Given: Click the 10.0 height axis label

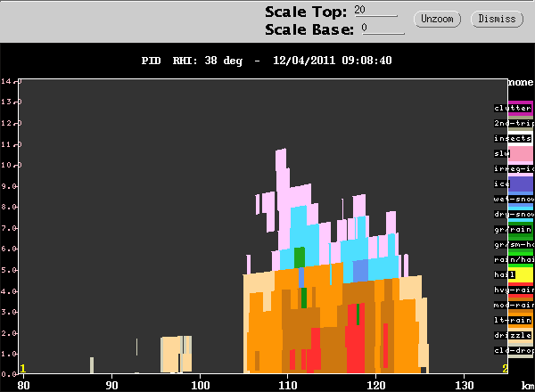Looking at the screenshot, I should click(11, 165).
